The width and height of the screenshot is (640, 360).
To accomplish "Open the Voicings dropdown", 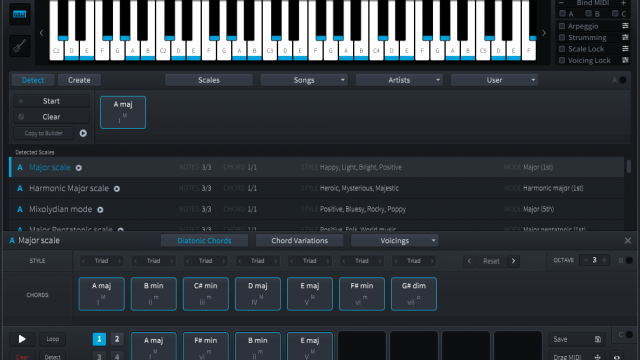I will coord(395,241).
